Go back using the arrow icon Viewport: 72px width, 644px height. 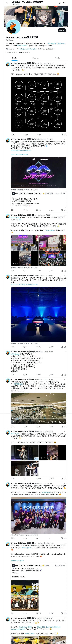[7, 3]
